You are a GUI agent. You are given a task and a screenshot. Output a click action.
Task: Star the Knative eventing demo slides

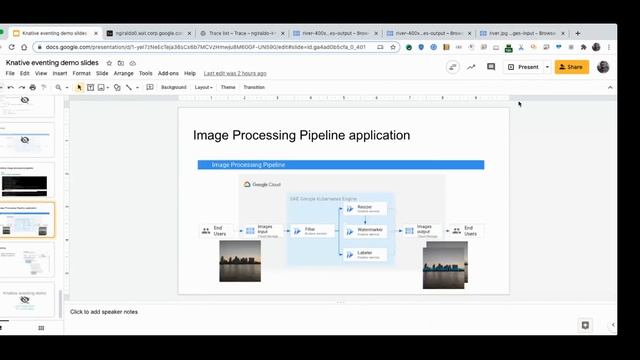point(109,63)
